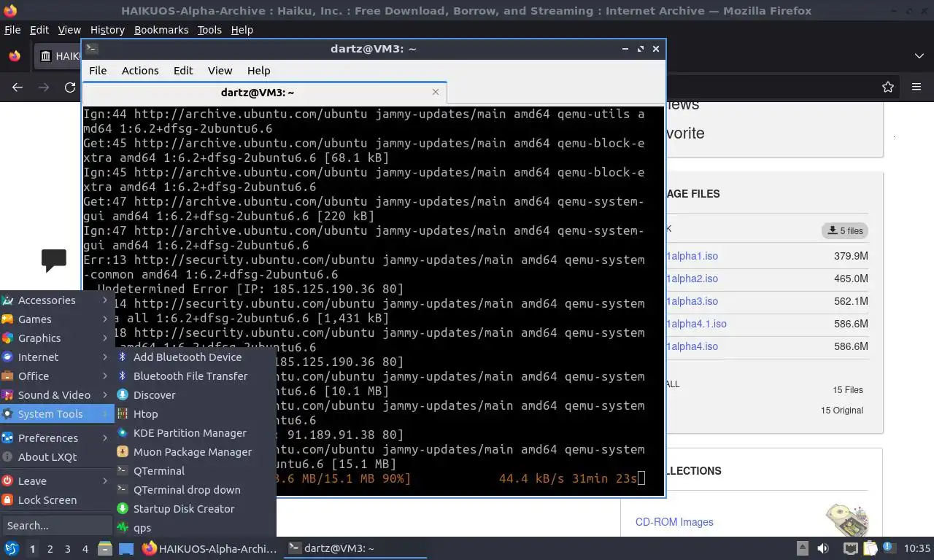
Task: Expand the Accessories category
Action: coord(57,300)
